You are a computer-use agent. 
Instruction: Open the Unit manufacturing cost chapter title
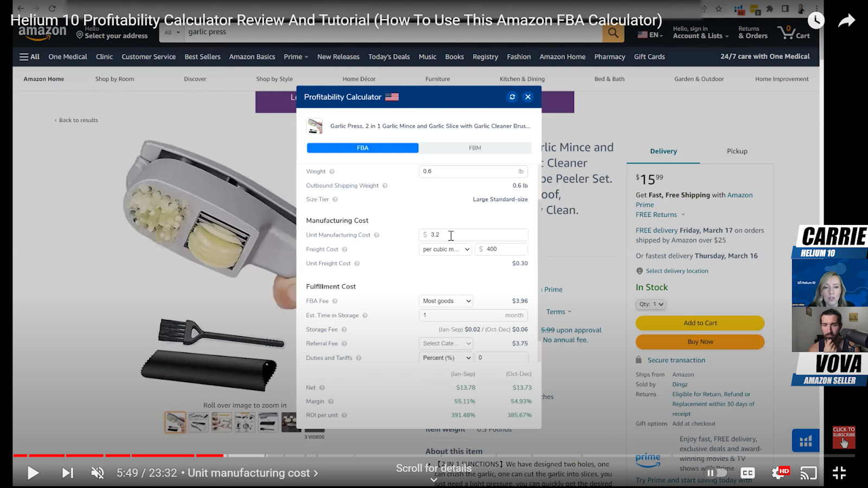[x=253, y=473]
